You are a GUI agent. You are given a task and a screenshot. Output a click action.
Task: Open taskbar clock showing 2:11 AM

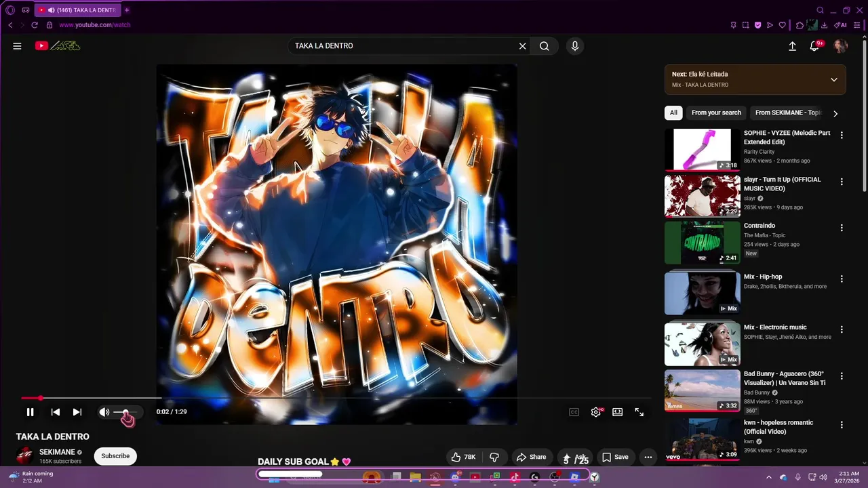click(x=849, y=477)
